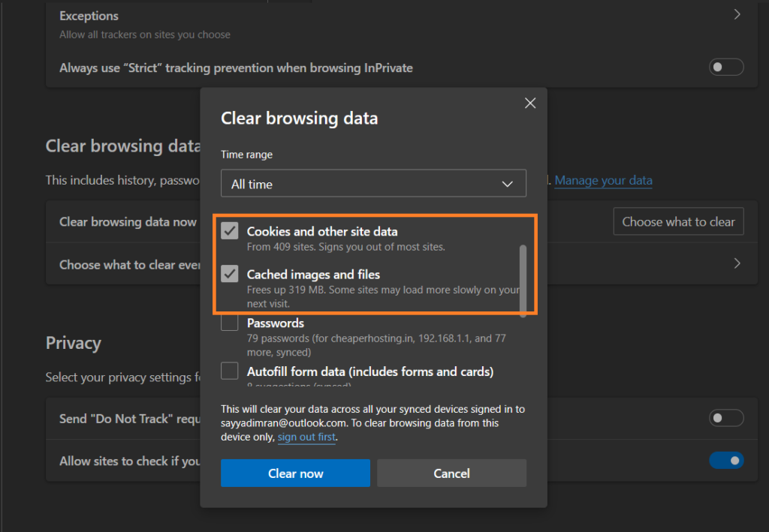The image size is (769, 532).
Task: Click the Autofill form data label text
Action: [x=370, y=372]
